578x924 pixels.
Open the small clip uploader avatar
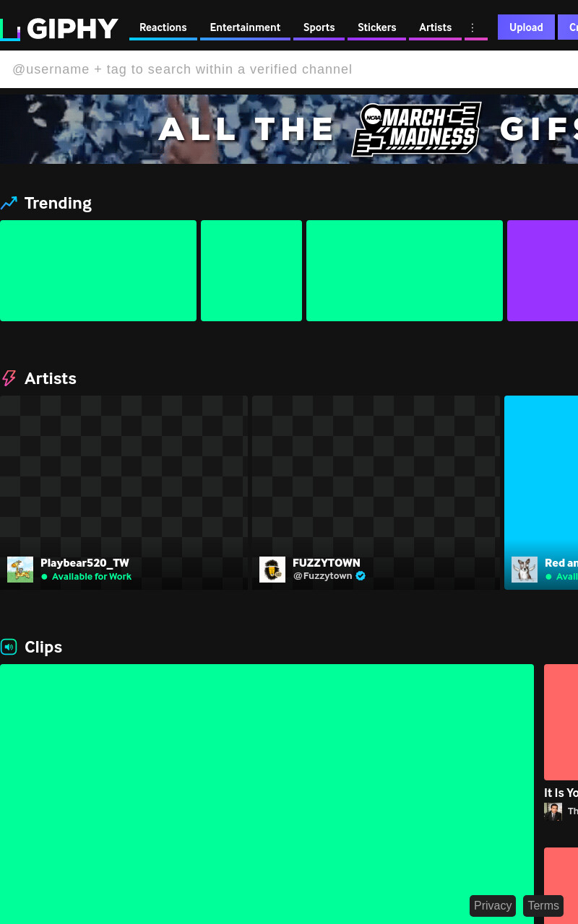point(553,811)
